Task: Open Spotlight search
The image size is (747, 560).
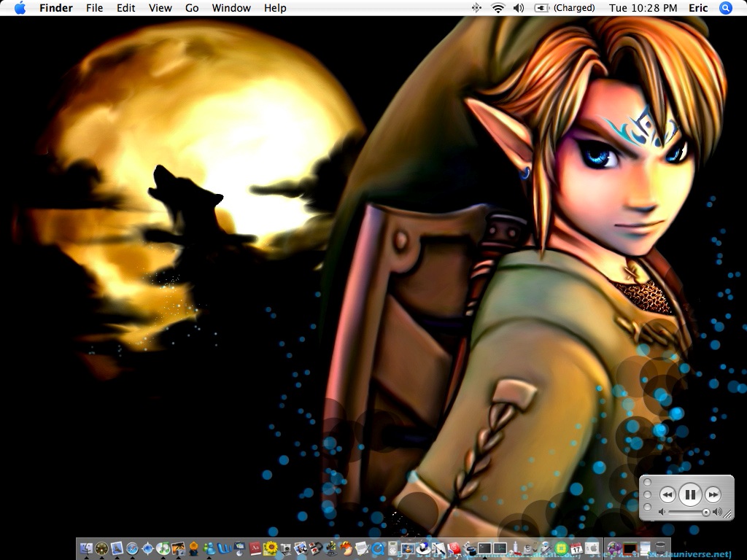Action: click(726, 7)
